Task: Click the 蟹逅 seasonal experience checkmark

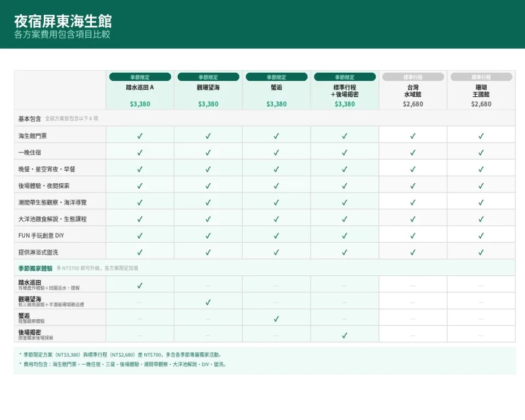Action: (x=276, y=319)
